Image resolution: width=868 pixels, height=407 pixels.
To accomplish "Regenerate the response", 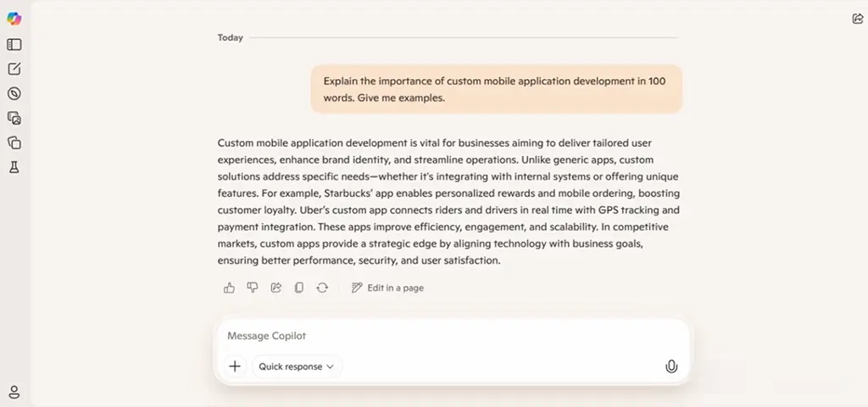I will (x=322, y=287).
